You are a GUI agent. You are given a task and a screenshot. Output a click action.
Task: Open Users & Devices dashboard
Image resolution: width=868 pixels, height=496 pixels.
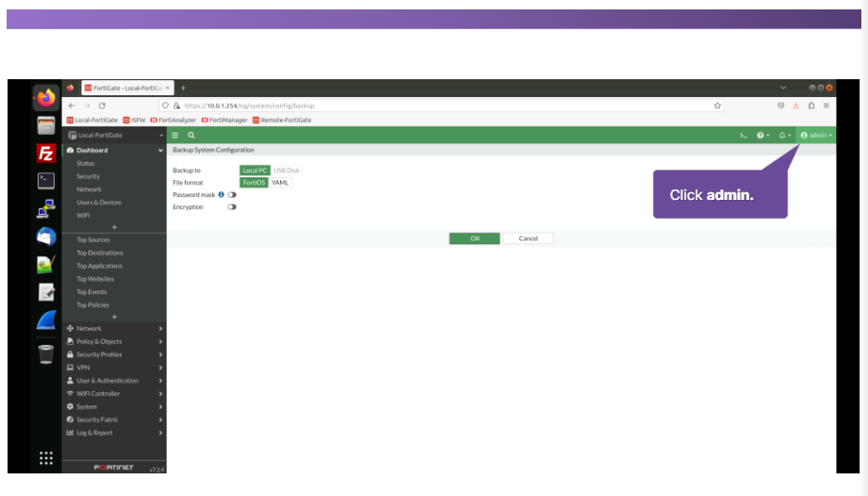click(99, 203)
